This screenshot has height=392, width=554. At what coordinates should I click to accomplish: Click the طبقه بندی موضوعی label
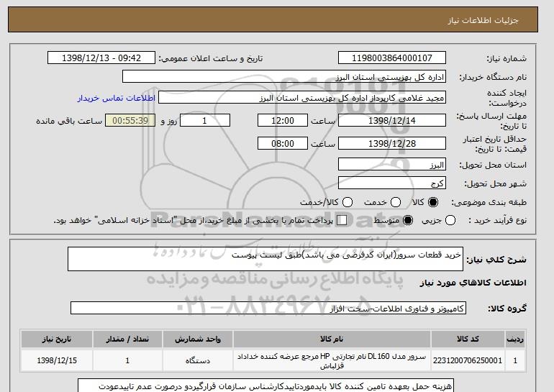tap(489, 202)
